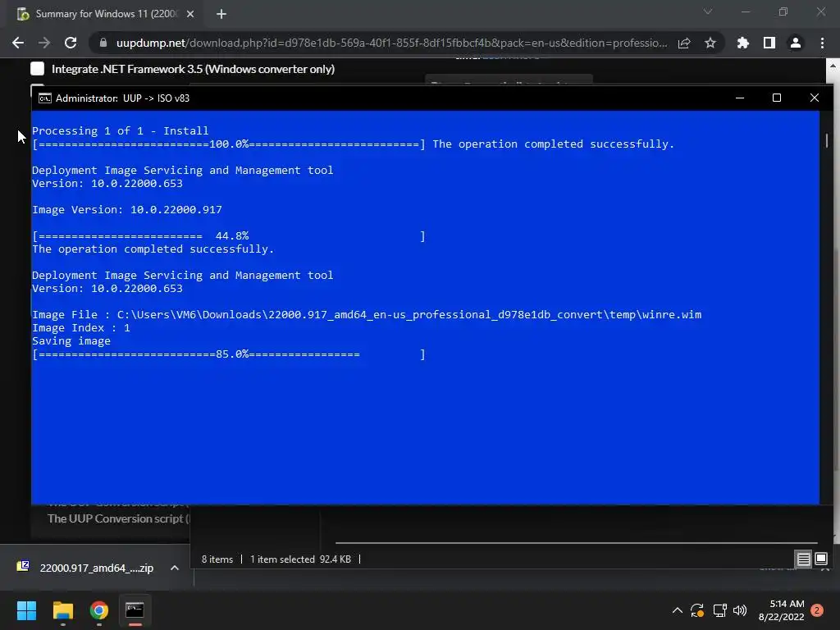Switch Explorer to details view

pyautogui.click(x=804, y=559)
